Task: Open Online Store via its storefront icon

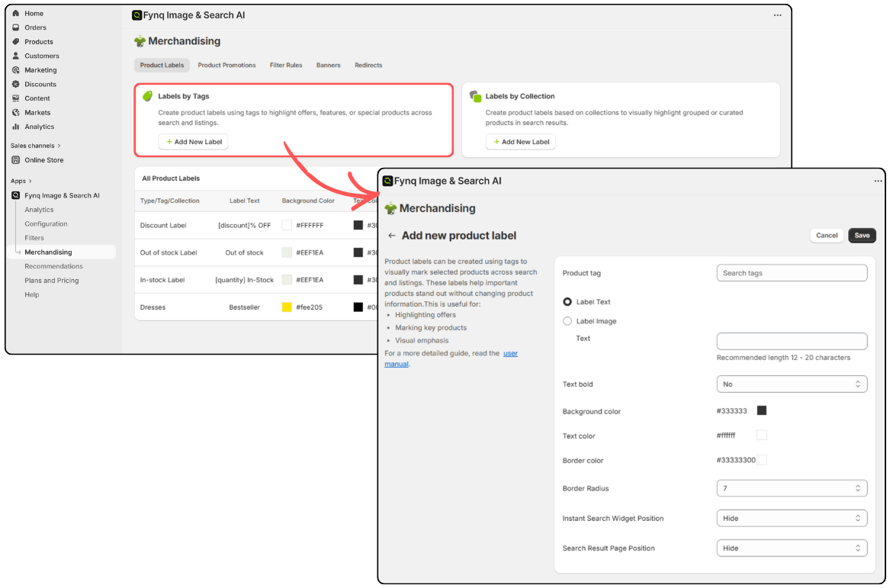Action: point(16,160)
